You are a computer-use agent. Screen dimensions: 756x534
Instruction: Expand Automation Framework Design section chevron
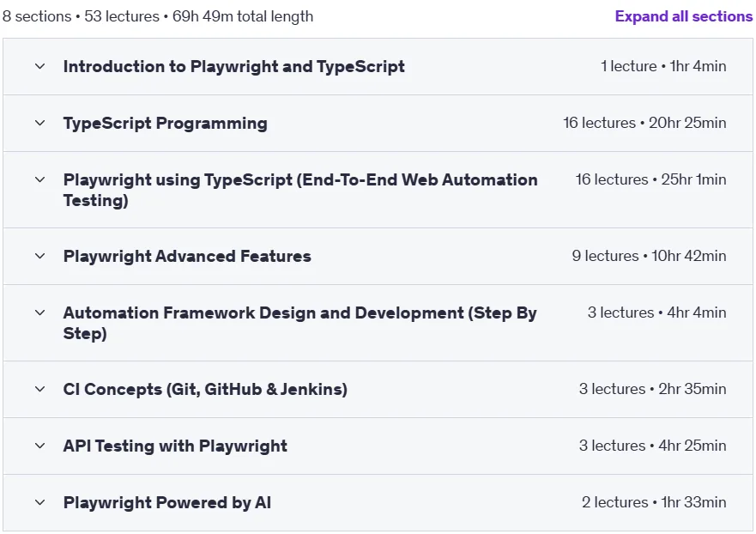40,313
